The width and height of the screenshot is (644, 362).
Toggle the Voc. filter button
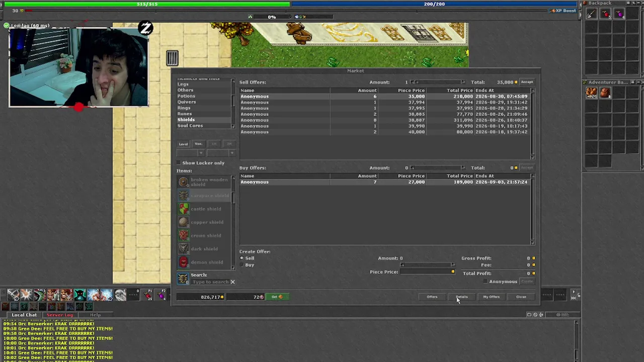click(198, 144)
